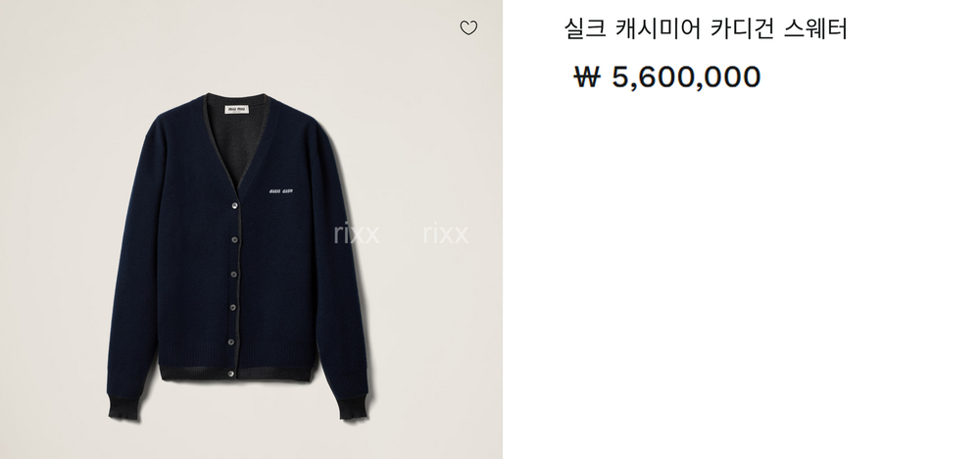The width and height of the screenshot is (980, 459).
Task: Click the left rixx watermark text
Action: [x=357, y=234]
